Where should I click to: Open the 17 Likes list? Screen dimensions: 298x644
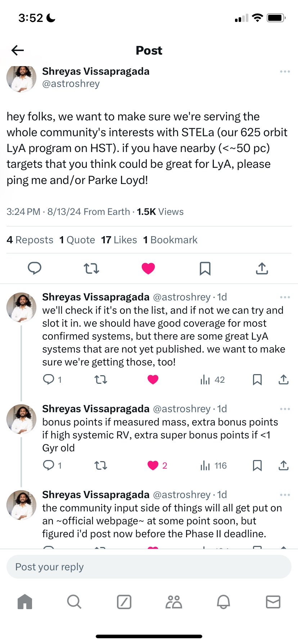[119, 240]
